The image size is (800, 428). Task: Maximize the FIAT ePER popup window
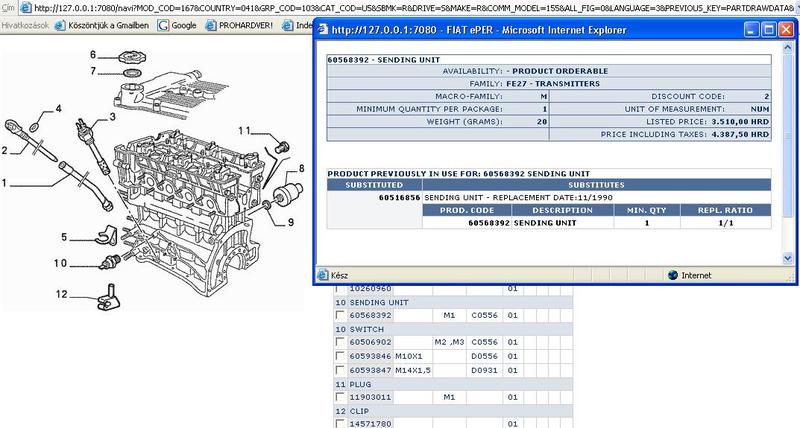pyautogui.click(x=768, y=30)
